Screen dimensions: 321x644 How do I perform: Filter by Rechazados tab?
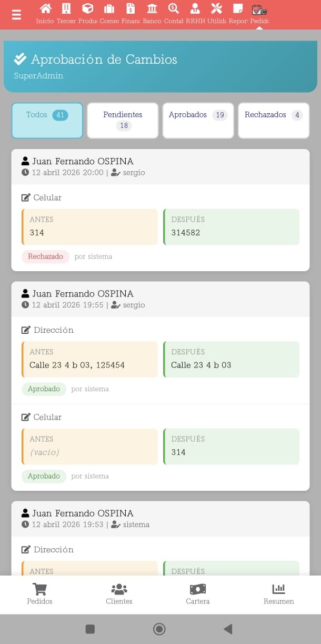point(274,120)
